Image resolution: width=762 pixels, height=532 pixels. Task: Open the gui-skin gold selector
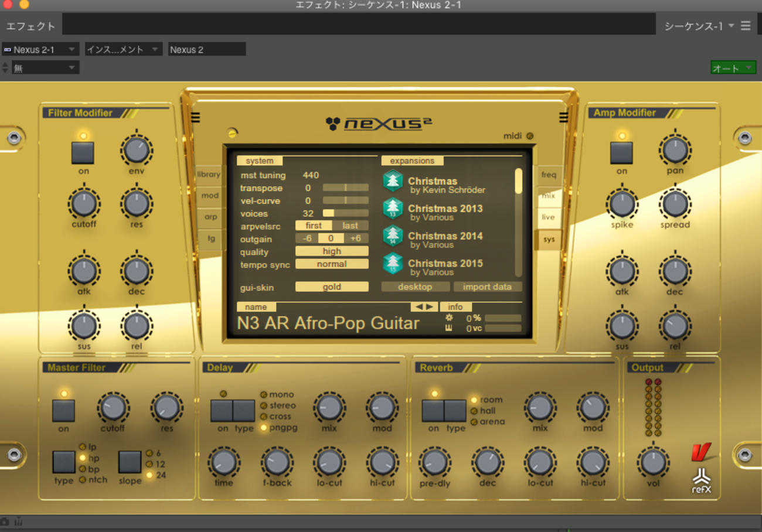332,287
